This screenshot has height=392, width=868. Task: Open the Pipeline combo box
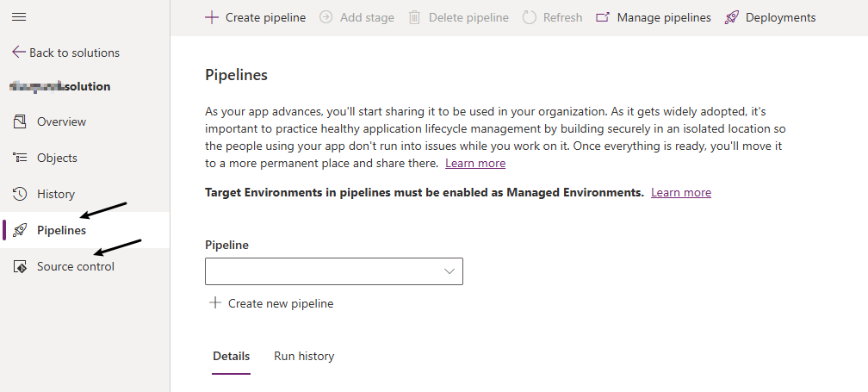(x=325, y=271)
